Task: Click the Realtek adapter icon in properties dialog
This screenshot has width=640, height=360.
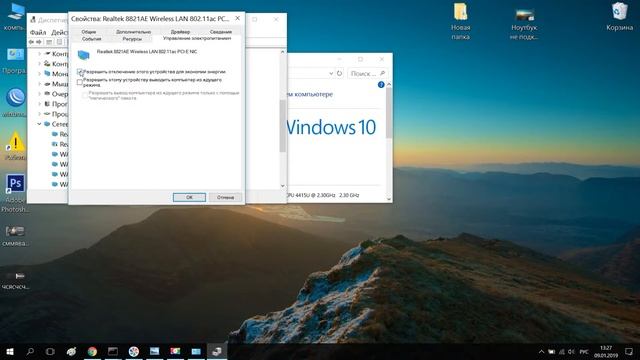Action: tap(83, 55)
